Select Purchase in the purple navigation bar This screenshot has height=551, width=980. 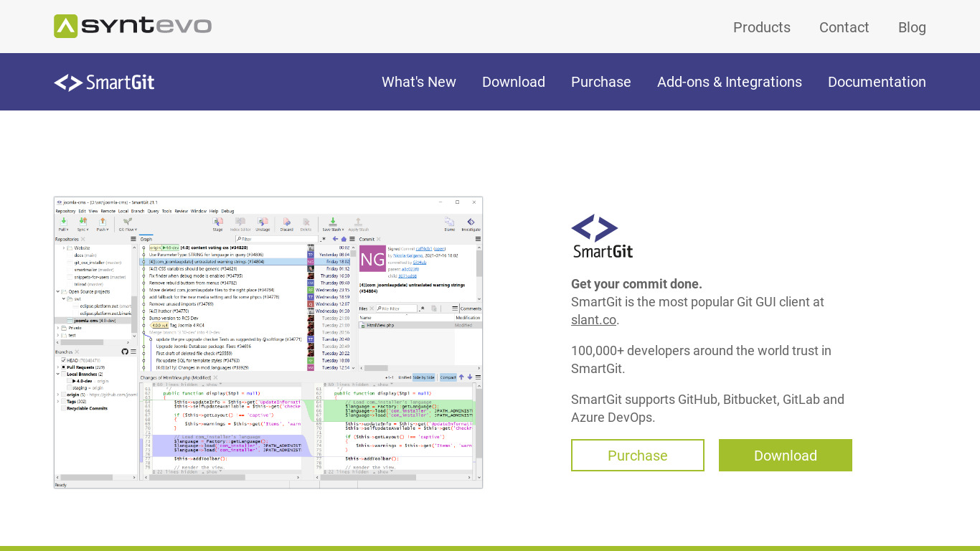pyautogui.click(x=601, y=82)
